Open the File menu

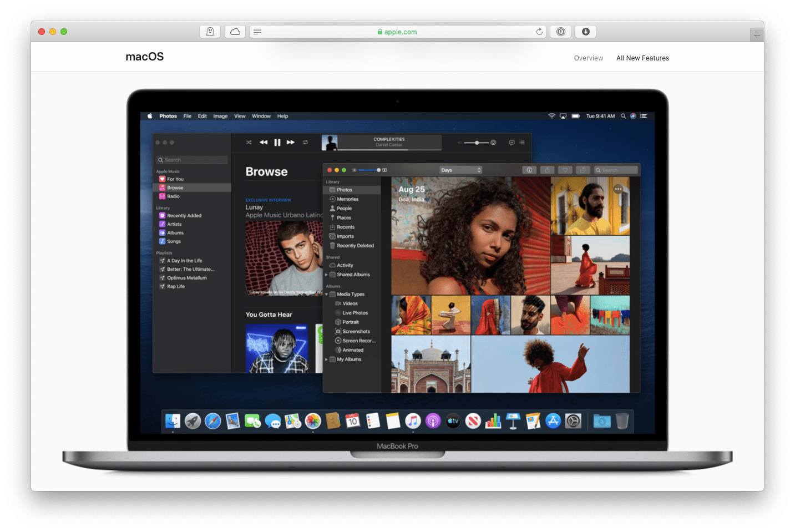tap(188, 116)
